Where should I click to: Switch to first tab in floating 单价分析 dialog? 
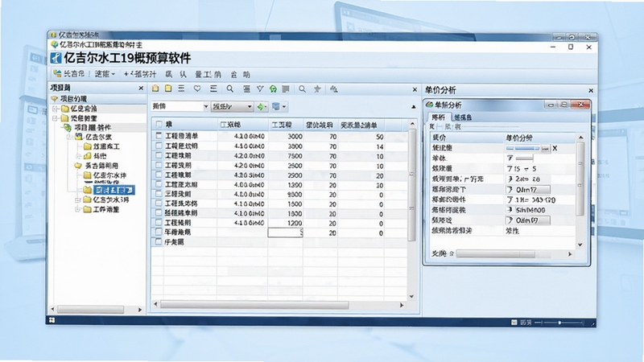tap(438, 117)
